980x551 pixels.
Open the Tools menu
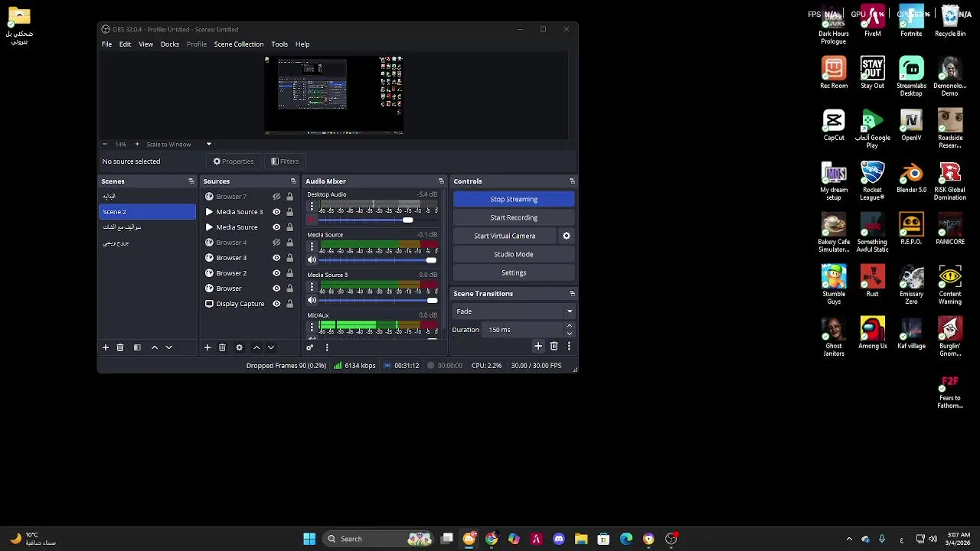279,44
